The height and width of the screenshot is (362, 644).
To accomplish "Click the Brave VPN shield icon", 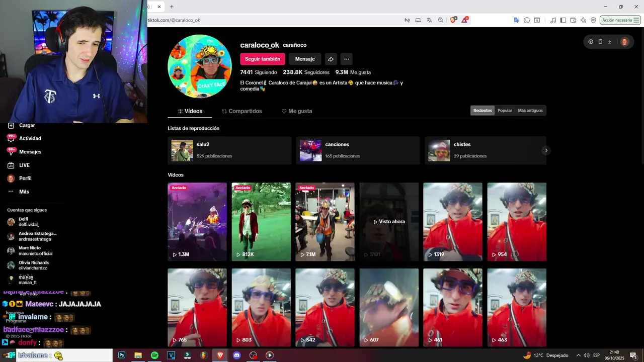I will pos(593,20).
